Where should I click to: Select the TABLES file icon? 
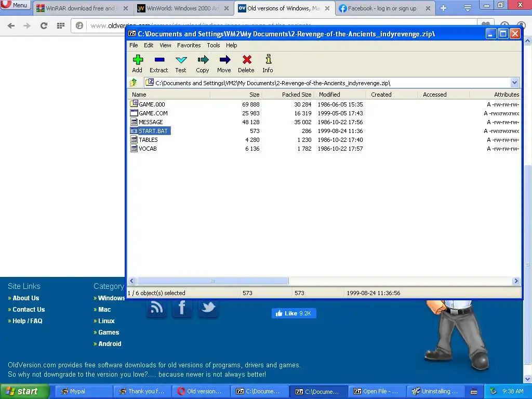[134, 139]
